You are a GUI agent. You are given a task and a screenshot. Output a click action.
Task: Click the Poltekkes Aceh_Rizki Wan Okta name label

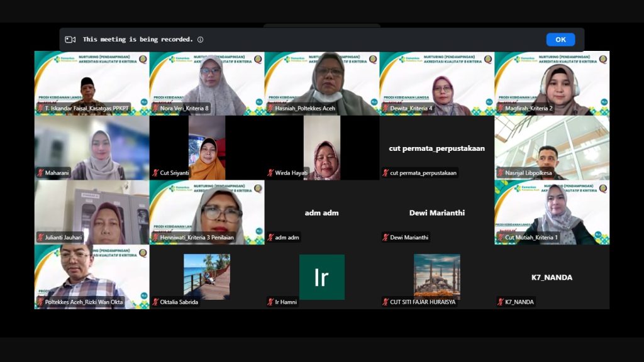[84, 302]
